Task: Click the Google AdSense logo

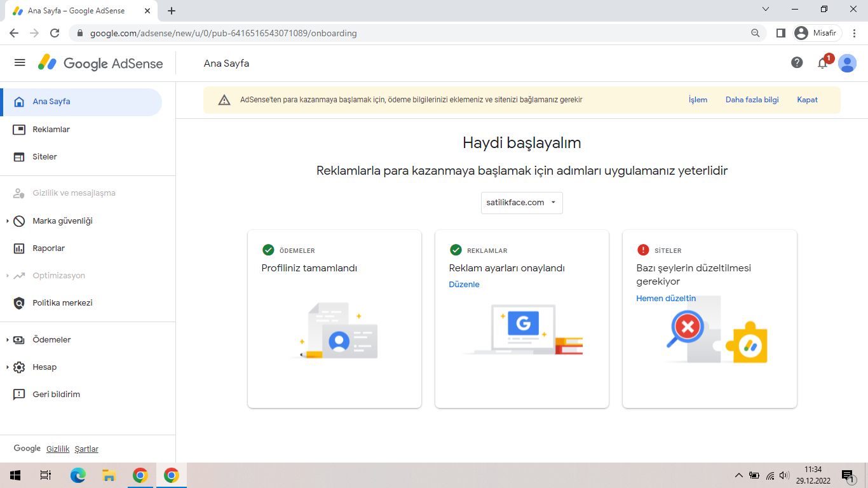Action: 100,63
